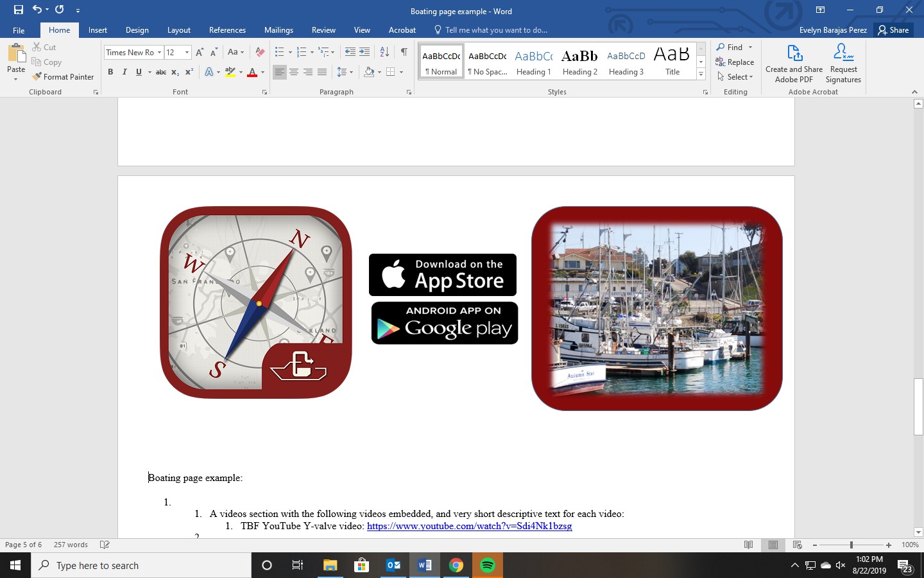The height and width of the screenshot is (578, 924).
Task: Click the Replace command
Action: [x=735, y=62]
